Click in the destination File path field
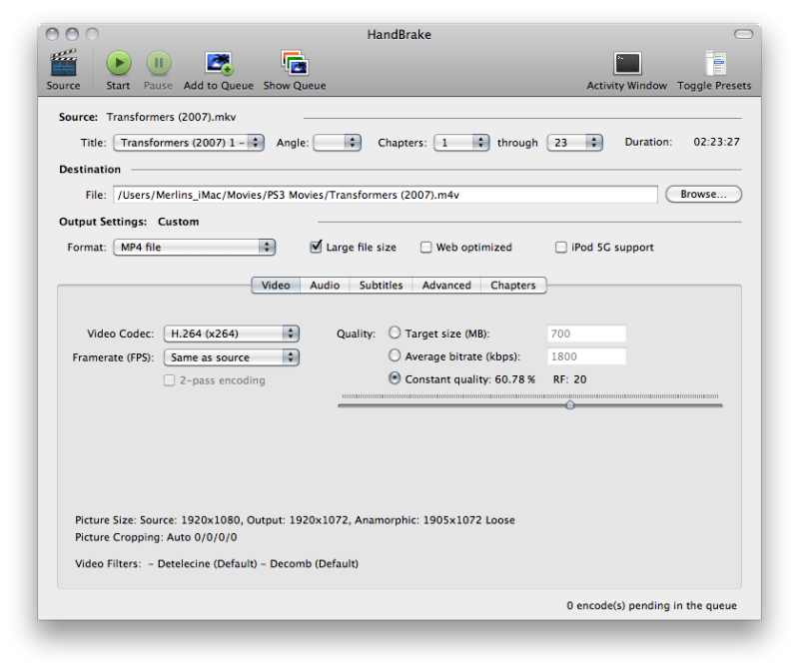The height and width of the screenshot is (672, 799). [386, 195]
